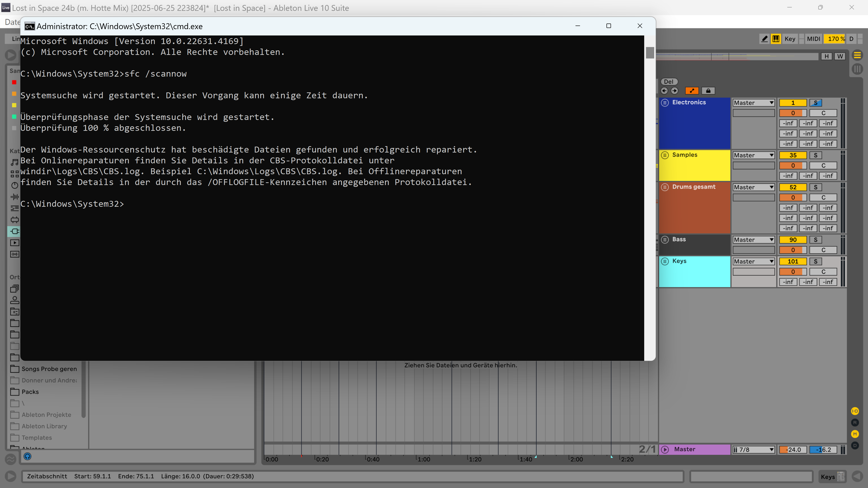Click Samples track pan control C
The height and width of the screenshot is (488, 868).
pos(823,166)
